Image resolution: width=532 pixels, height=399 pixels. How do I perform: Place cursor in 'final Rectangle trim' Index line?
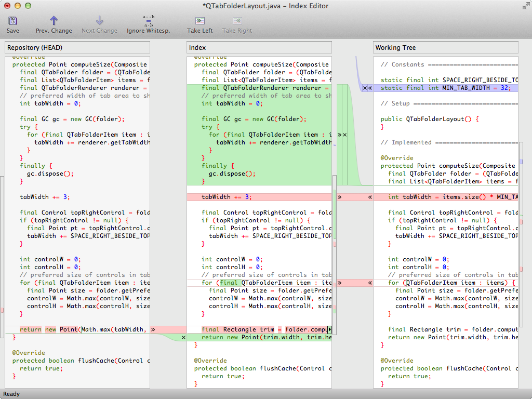click(x=259, y=329)
